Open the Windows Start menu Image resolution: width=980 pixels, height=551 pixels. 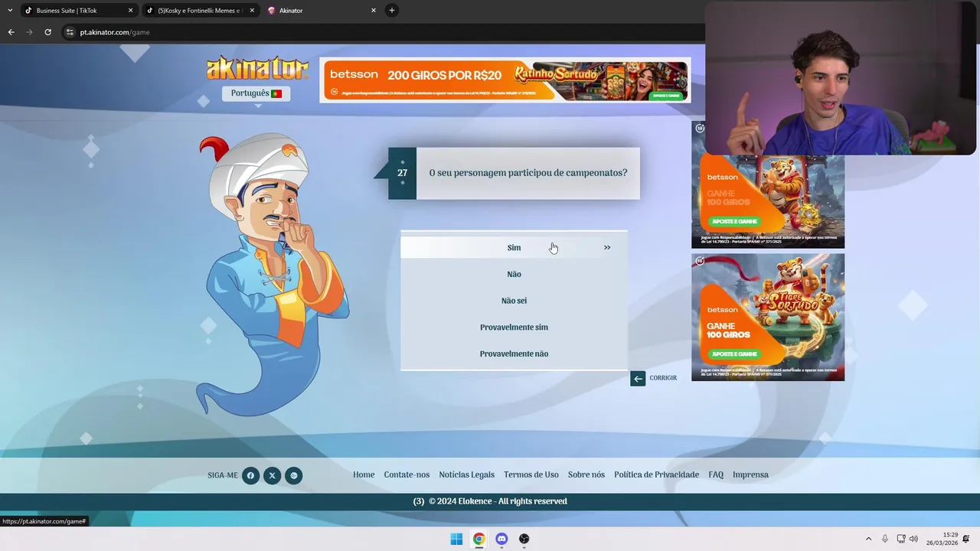(456, 539)
